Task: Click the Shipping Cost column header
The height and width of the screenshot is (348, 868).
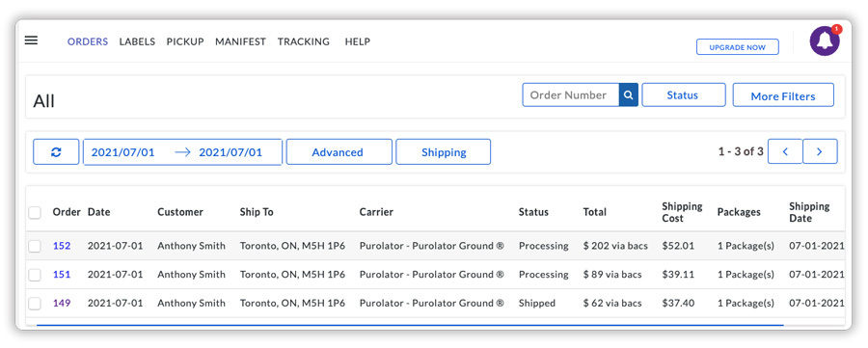Action: 682,212
